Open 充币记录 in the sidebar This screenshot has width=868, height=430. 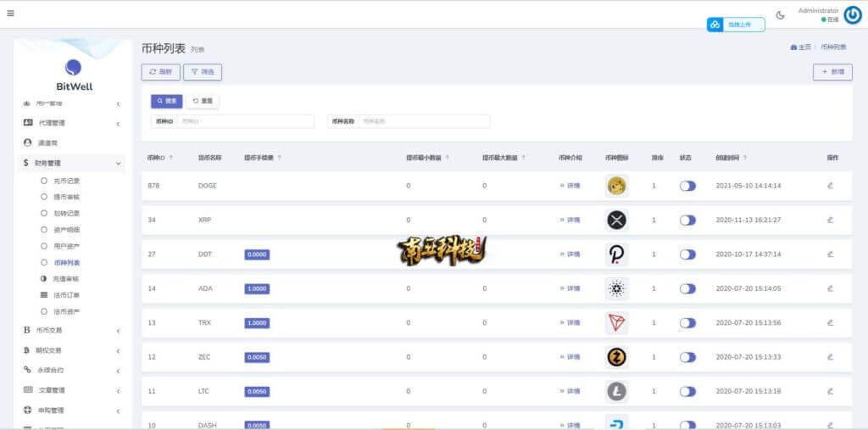[67, 181]
